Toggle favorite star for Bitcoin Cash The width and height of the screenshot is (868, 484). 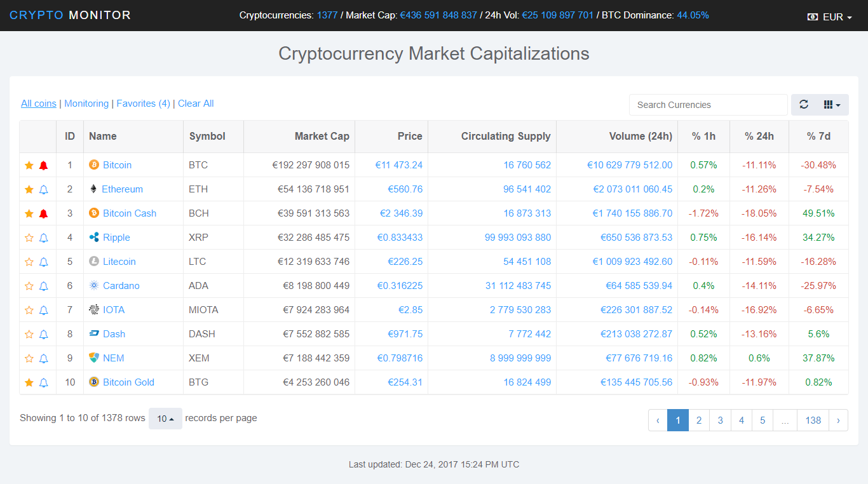[x=29, y=213]
